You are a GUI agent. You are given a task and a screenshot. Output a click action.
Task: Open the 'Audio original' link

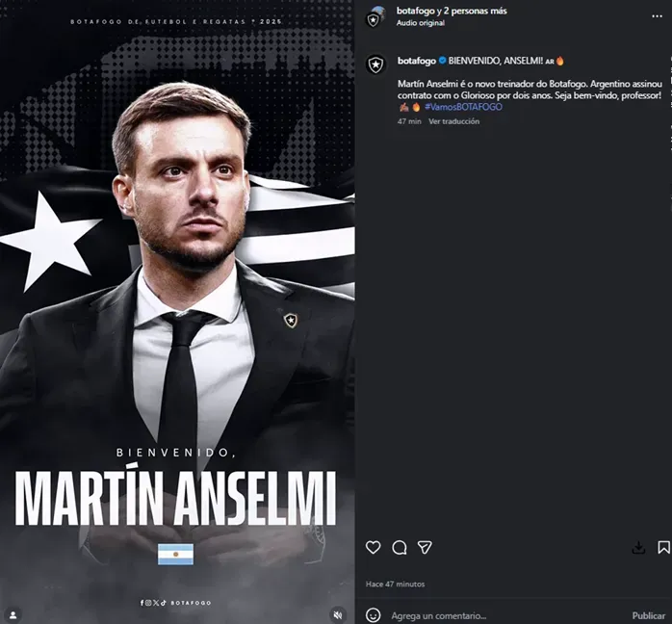click(x=421, y=22)
